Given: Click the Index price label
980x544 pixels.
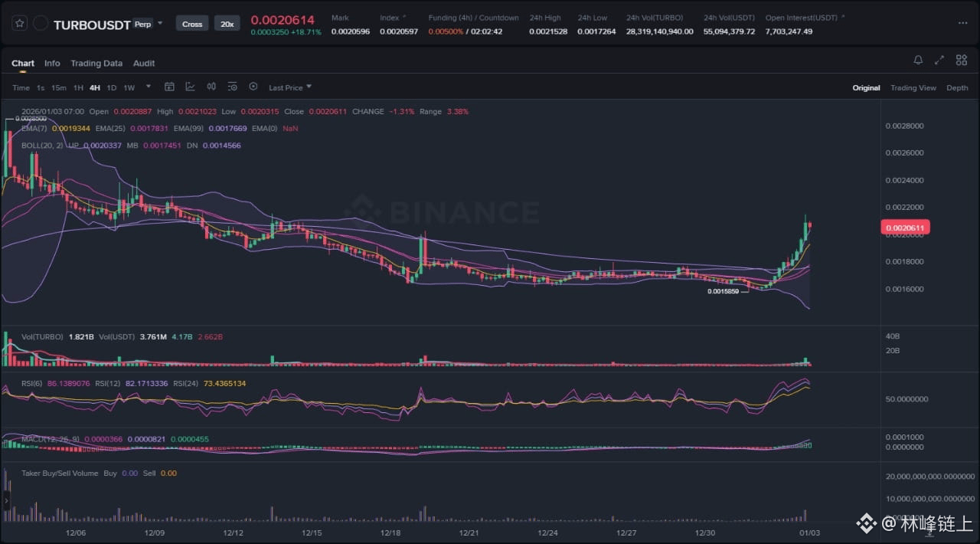Looking at the screenshot, I should pos(389,18).
